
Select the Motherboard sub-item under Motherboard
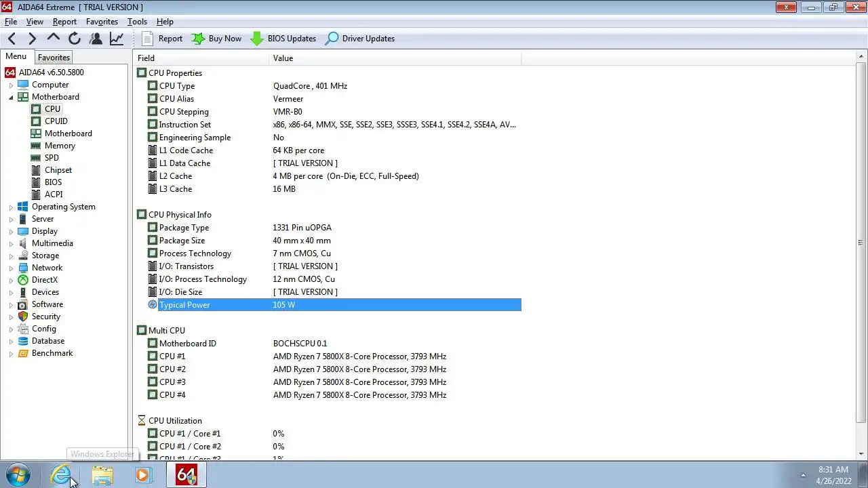68,134
